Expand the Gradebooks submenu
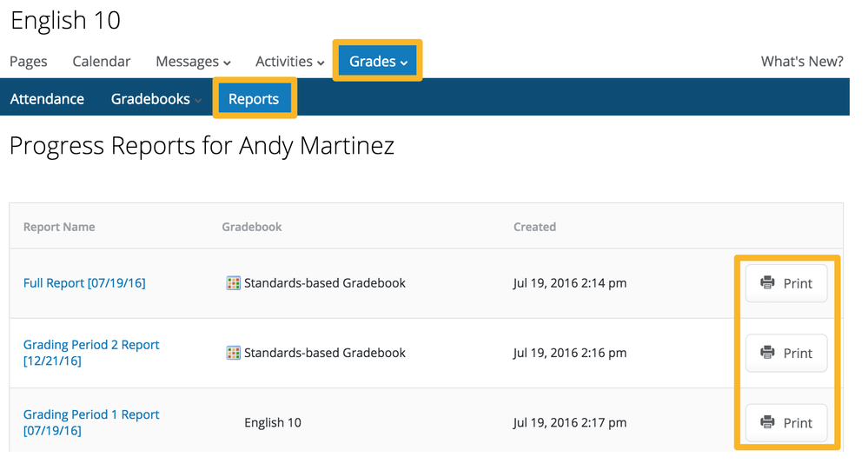868x470 pixels. (x=156, y=99)
